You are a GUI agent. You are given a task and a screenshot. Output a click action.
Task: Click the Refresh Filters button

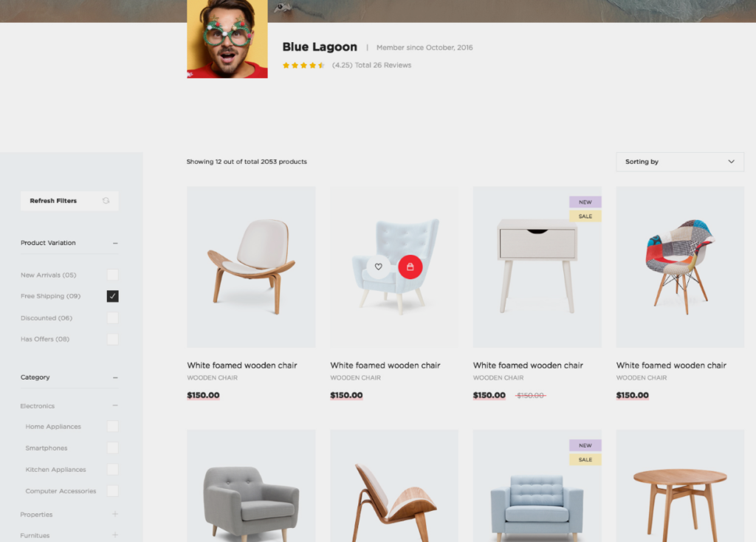[69, 201]
